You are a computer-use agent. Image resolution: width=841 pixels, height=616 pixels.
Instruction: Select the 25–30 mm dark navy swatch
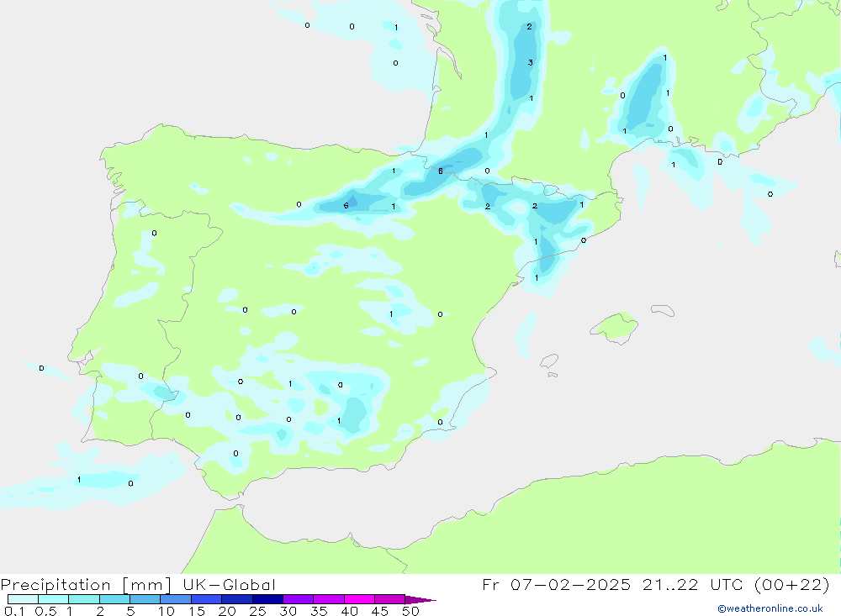click(267, 599)
